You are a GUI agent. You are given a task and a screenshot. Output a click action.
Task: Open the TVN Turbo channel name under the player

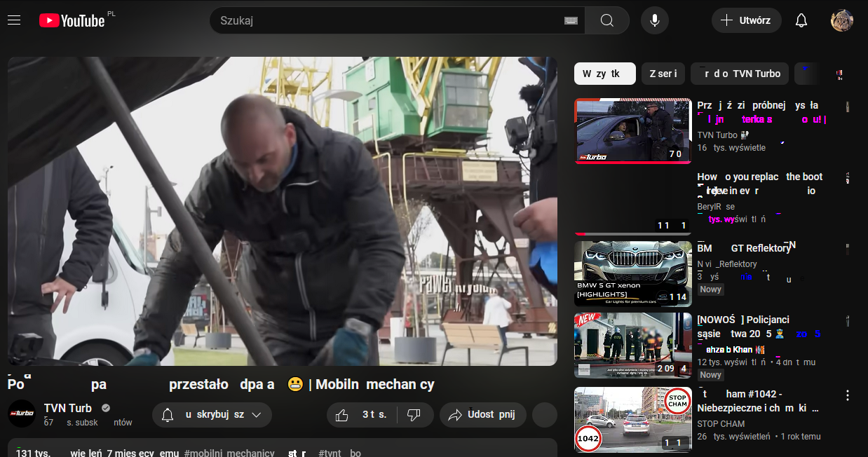68,408
